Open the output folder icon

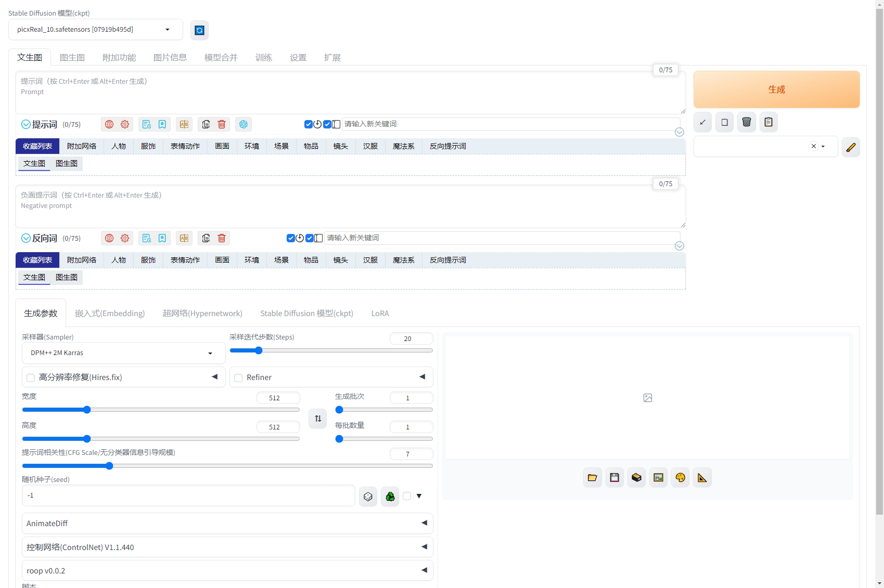tap(592, 478)
